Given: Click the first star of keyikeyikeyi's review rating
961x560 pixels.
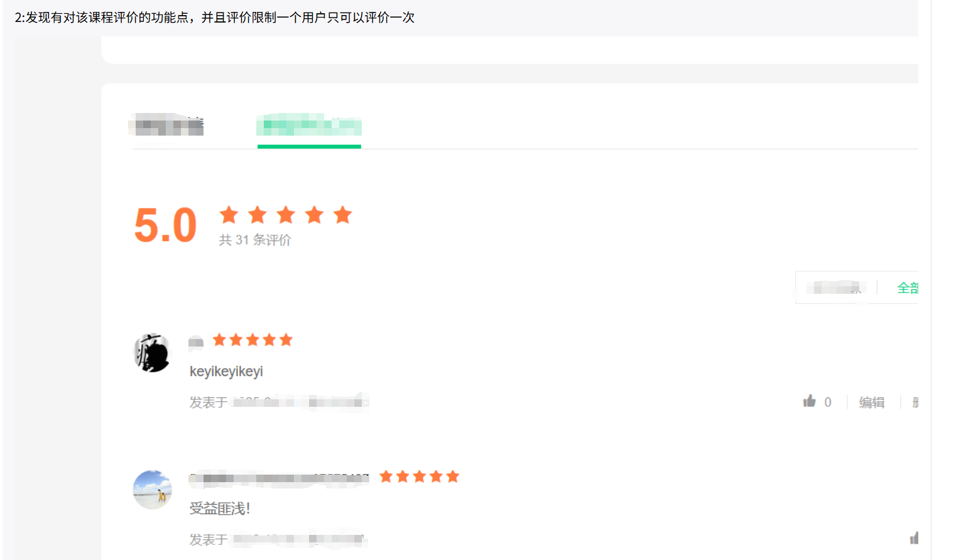Looking at the screenshot, I should pyautogui.click(x=219, y=340).
